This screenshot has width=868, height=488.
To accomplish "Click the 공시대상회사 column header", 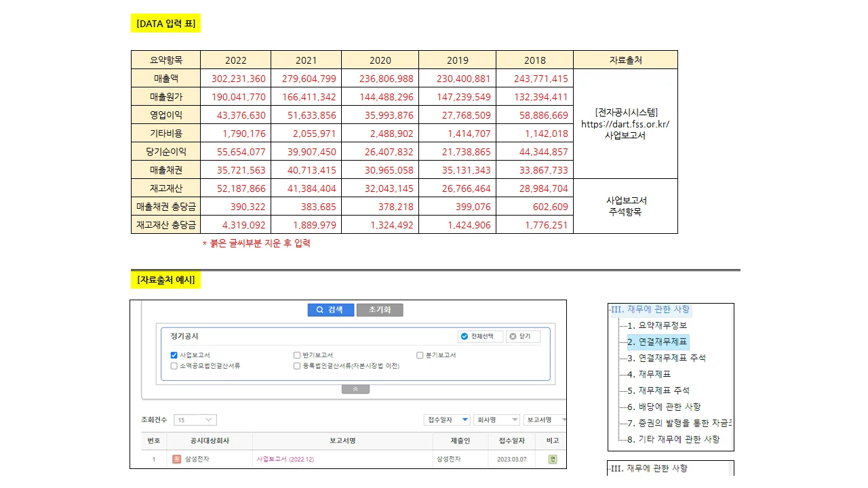I will [210, 441].
